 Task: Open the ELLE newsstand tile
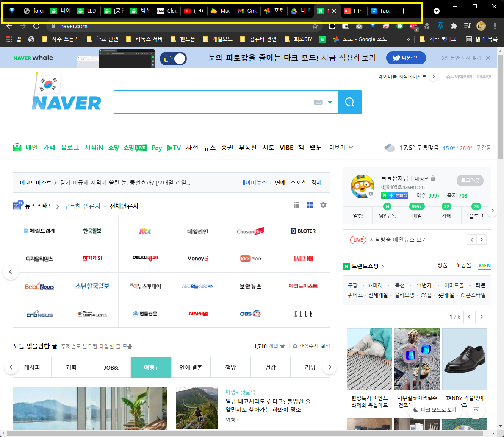tap(303, 314)
